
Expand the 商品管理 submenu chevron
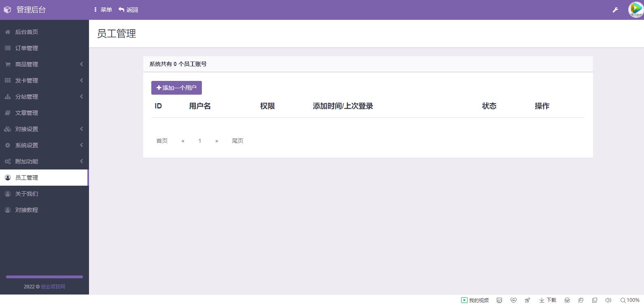(81, 64)
